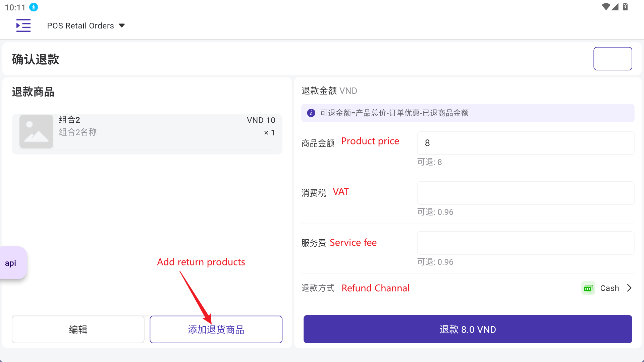Screen dimensions: 644x362
Task: Click 添加退货商品 add return products button
Action: (216, 329)
